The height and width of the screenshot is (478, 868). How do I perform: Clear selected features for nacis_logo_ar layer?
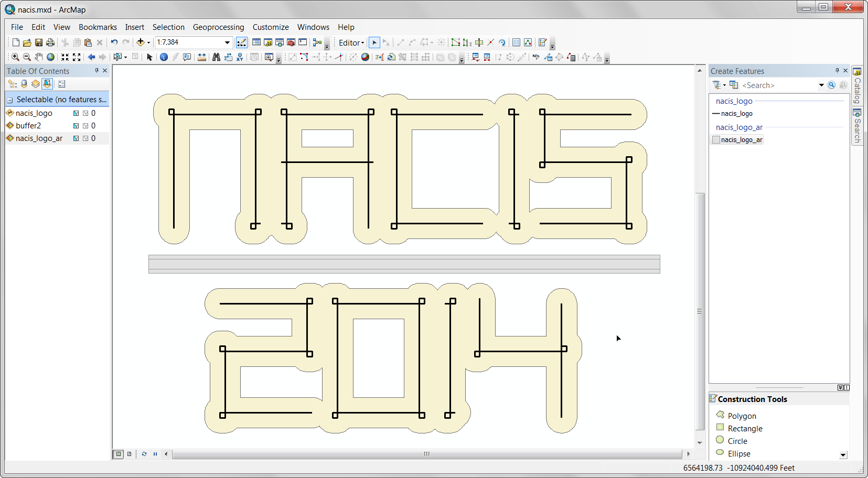85,138
